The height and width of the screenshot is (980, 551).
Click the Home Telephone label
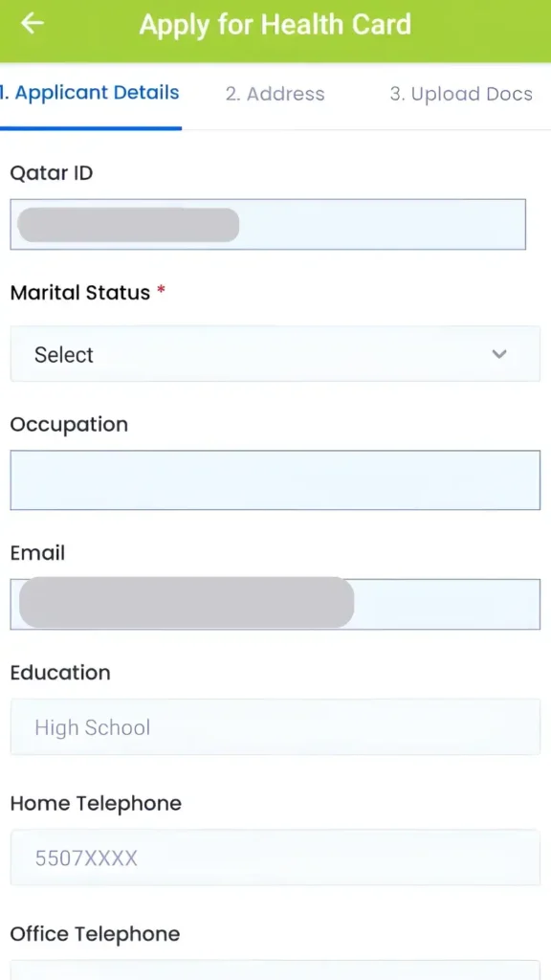(96, 804)
